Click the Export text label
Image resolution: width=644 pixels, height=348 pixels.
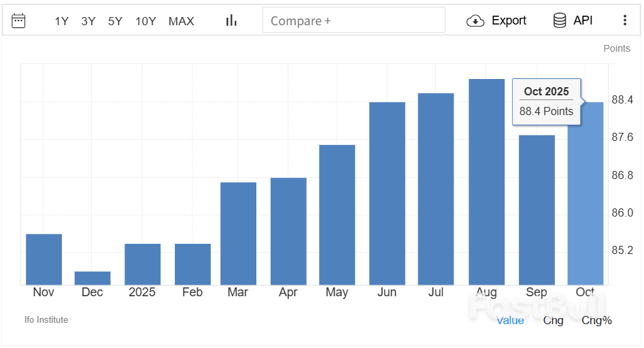[x=509, y=20]
